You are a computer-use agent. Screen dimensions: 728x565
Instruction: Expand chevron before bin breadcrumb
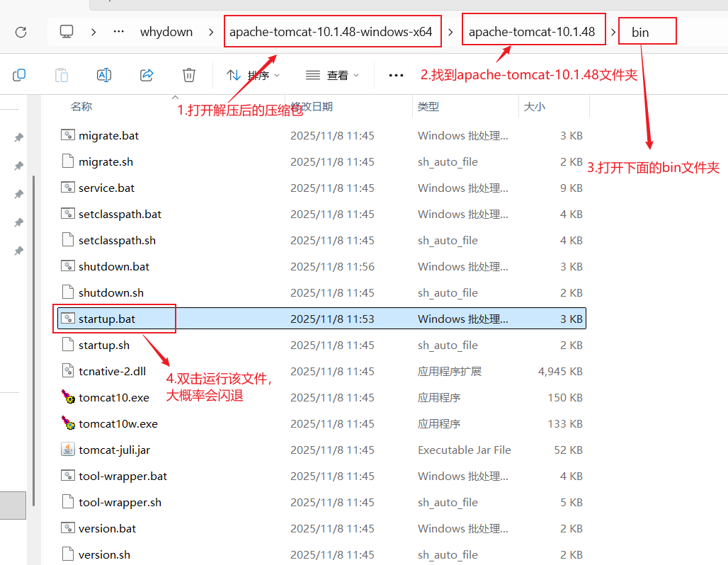(613, 32)
